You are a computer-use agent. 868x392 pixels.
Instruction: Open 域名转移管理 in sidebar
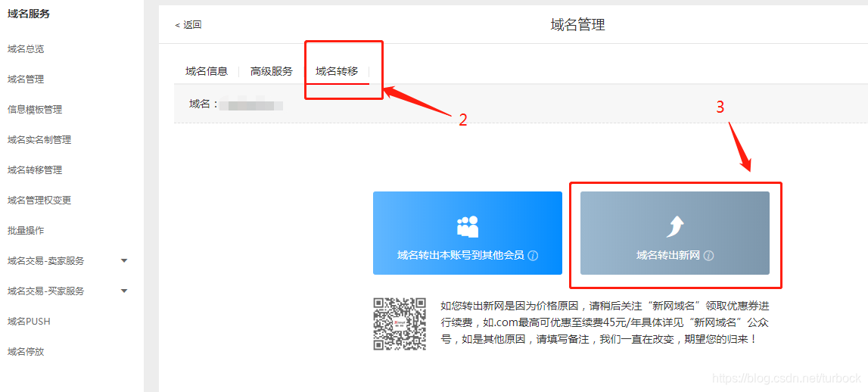[x=35, y=170]
